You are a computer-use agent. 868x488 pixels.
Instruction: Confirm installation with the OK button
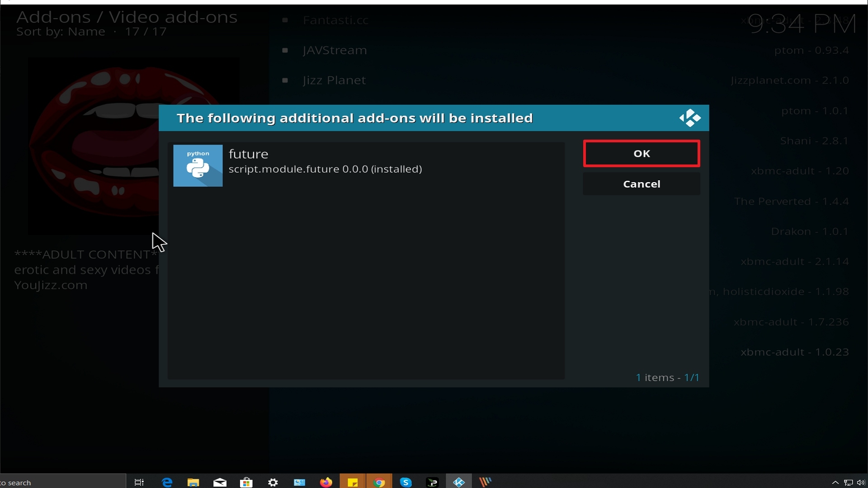click(x=642, y=154)
